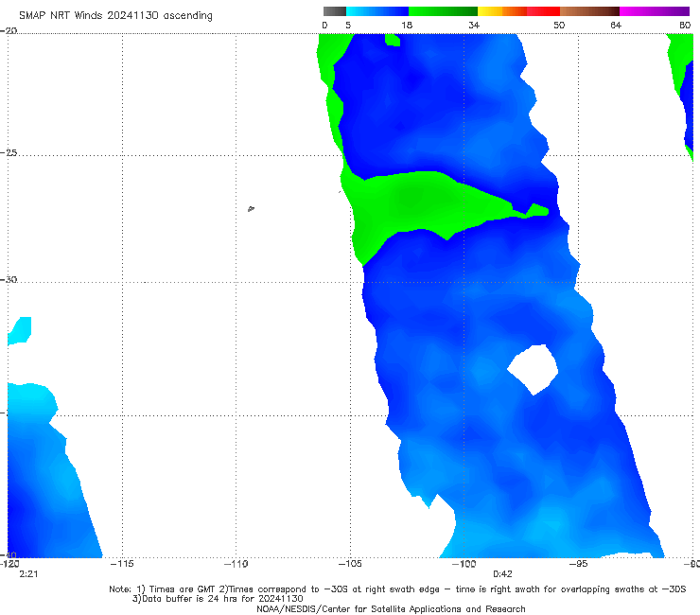Screen dimensions: 700x615
Task: Click the cyan-to-blue segment of the color bar
Action: (x=377, y=11)
